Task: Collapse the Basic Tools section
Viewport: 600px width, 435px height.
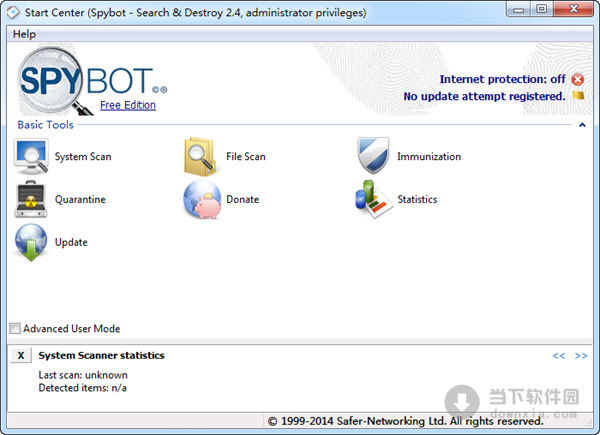Action: click(x=582, y=125)
